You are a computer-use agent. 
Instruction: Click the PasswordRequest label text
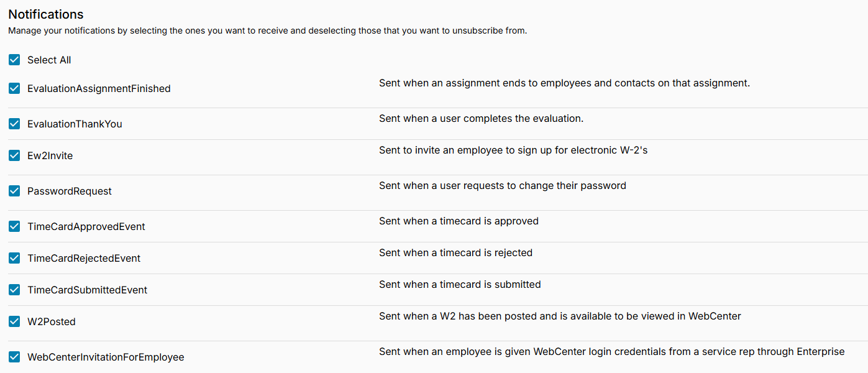pyautogui.click(x=70, y=191)
